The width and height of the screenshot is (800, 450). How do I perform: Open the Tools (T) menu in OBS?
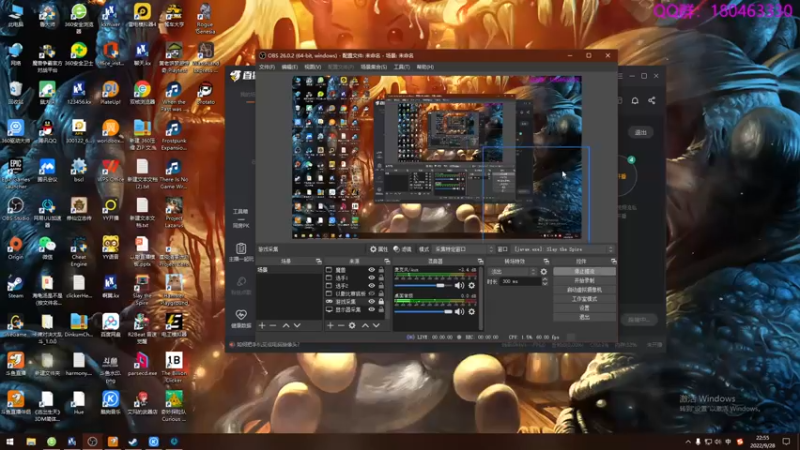tap(402, 67)
